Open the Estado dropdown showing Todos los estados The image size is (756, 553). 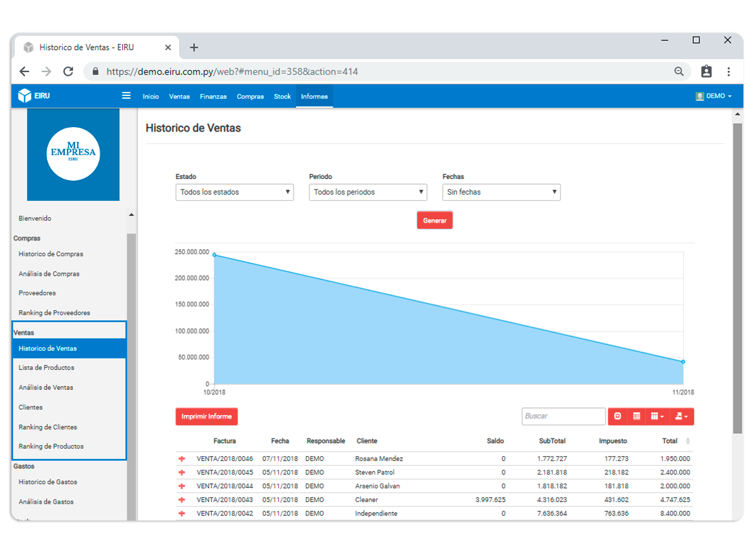[x=234, y=192]
